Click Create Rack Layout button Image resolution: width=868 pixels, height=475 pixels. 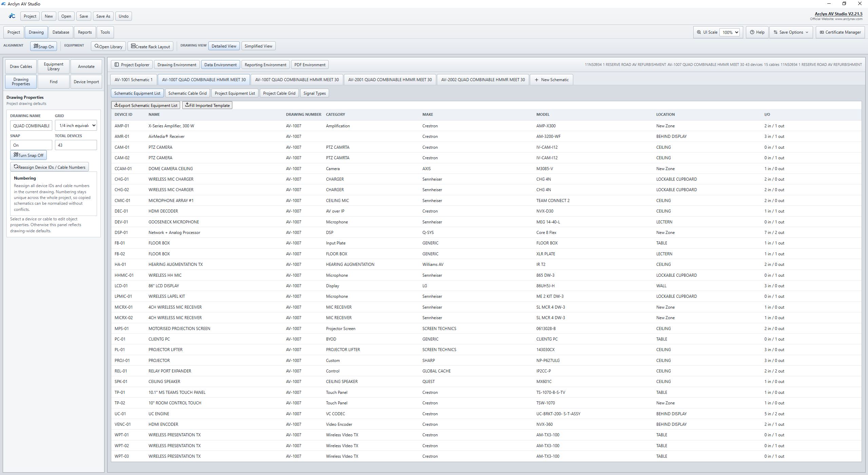point(151,47)
